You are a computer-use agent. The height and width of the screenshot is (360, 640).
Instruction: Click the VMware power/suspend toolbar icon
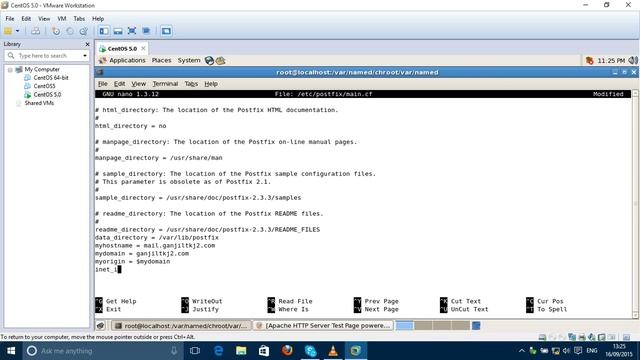coord(8,31)
